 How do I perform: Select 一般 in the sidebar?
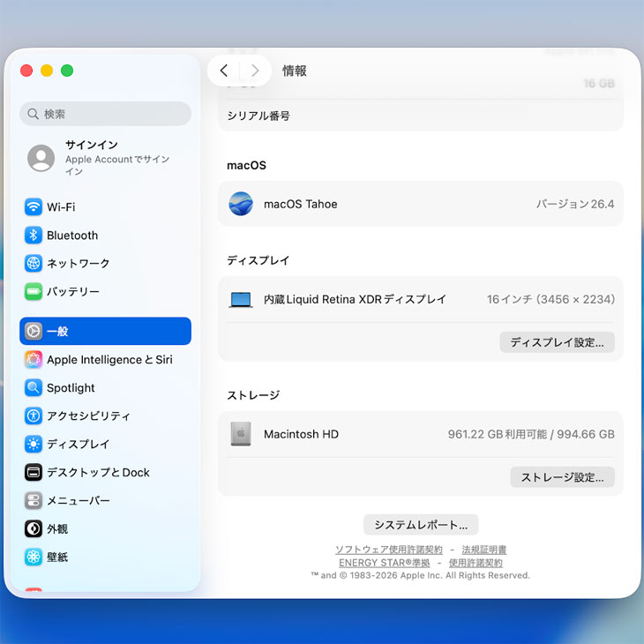(105, 332)
